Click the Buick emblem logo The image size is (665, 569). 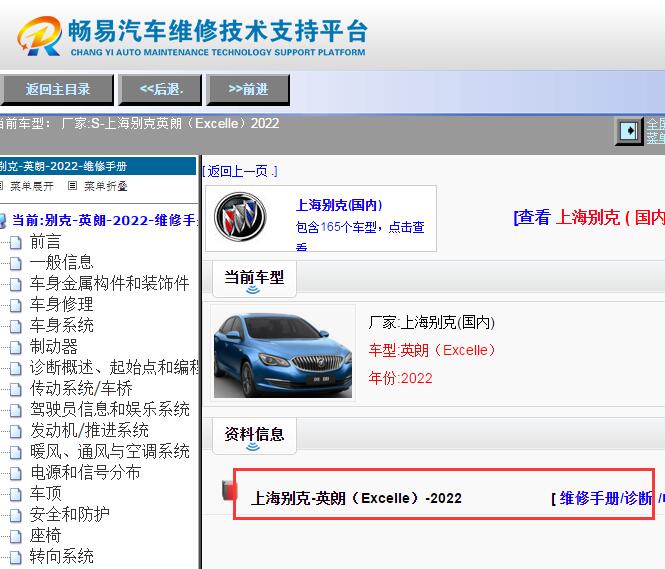(240, 217)
